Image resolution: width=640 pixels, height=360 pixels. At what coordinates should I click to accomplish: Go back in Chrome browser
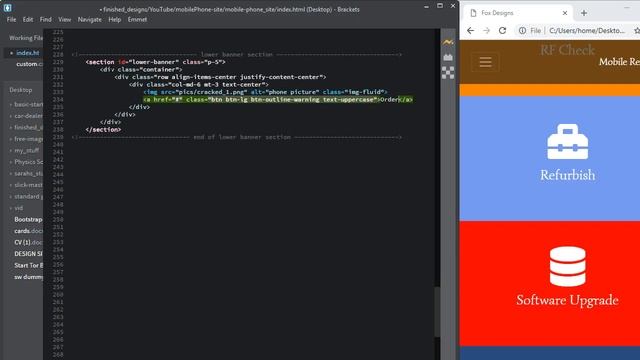pyautogui.click(x=471, y=31)
